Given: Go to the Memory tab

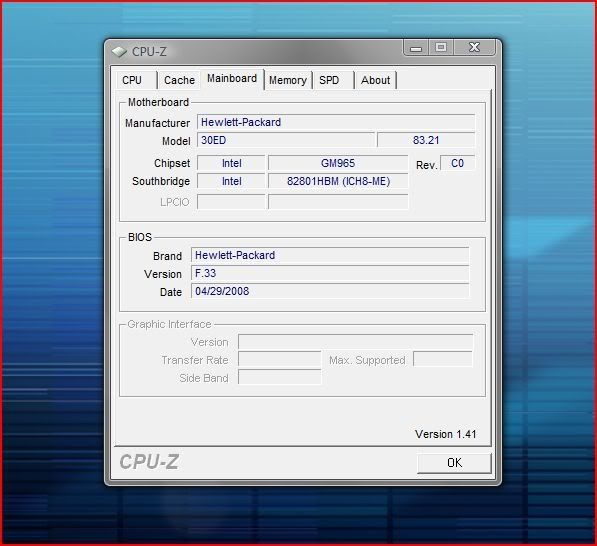Looking at the screenshot, I should click(288, 80).
